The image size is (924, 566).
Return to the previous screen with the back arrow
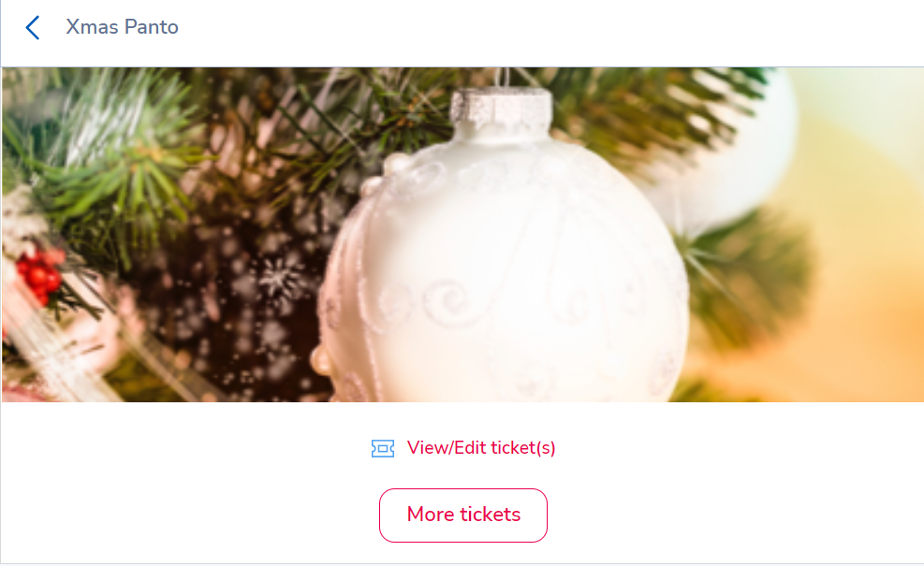tap(33, 27)
